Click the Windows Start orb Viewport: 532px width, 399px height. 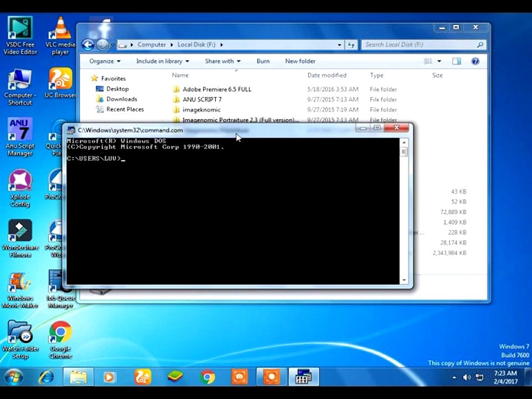point(13,377)
